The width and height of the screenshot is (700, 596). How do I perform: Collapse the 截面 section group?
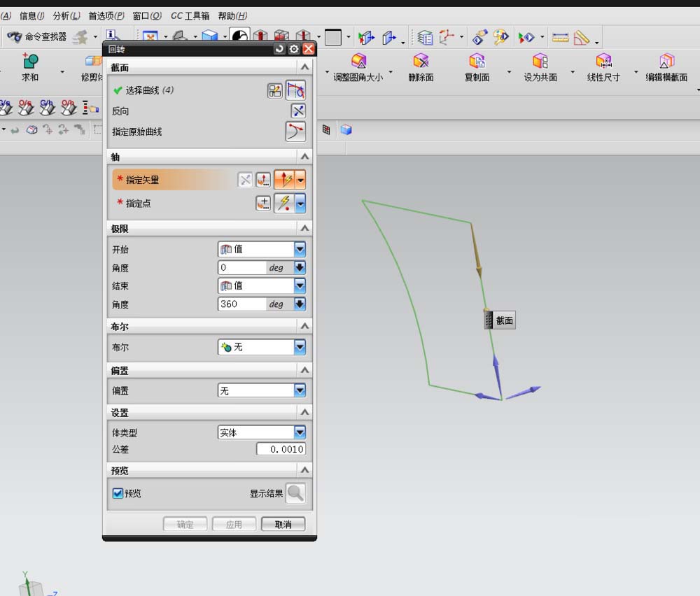[x=304, y=67]
